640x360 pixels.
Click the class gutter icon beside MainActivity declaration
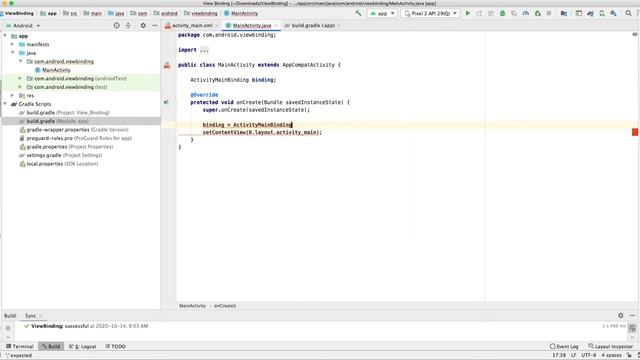[x=167, y=65]
